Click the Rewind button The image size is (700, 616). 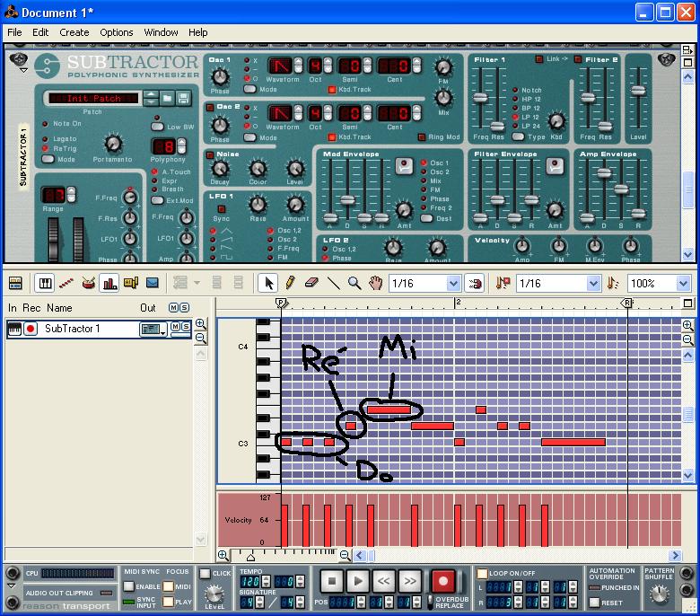pos(383,581)
